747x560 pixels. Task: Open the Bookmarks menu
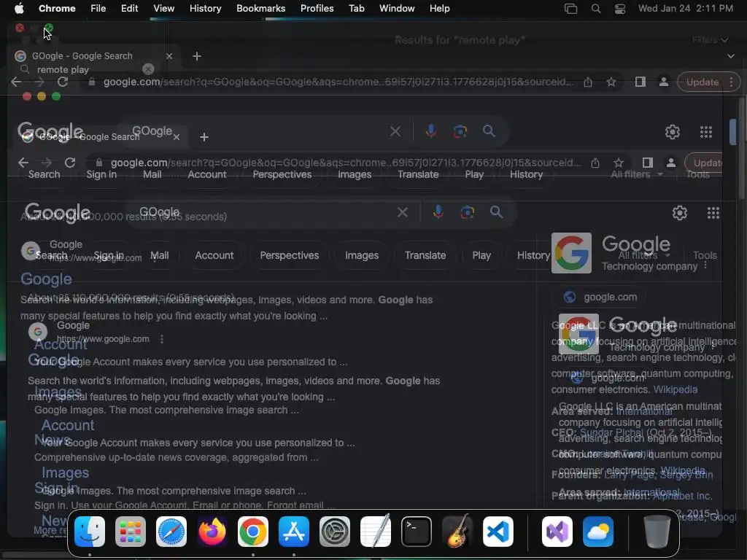(x=260, y=9)
